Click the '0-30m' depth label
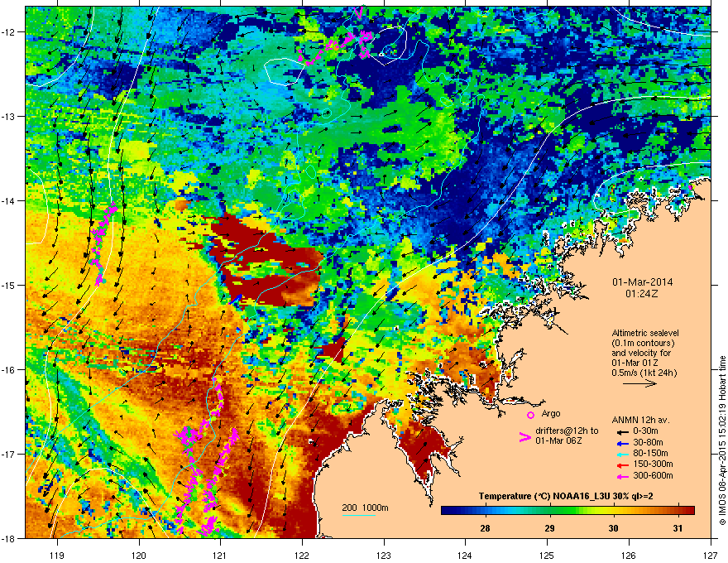The height and width of the screenshot is (563, 728). coord(645,431)
